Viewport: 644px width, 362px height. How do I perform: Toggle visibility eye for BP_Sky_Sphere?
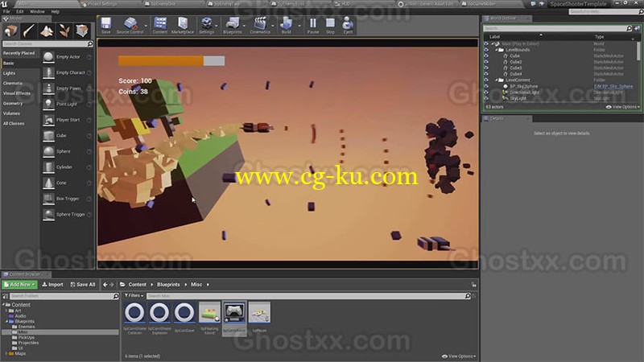[486, 86]
